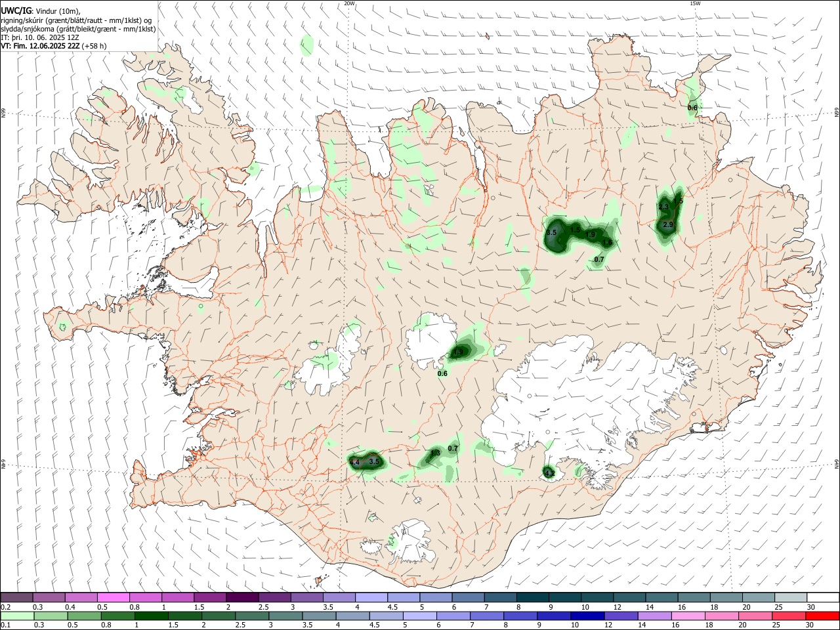This screenshot has height=630, width=840.
Task: Click the 0.7 value below the 1.6 label
Action: [x=598, y=260]
